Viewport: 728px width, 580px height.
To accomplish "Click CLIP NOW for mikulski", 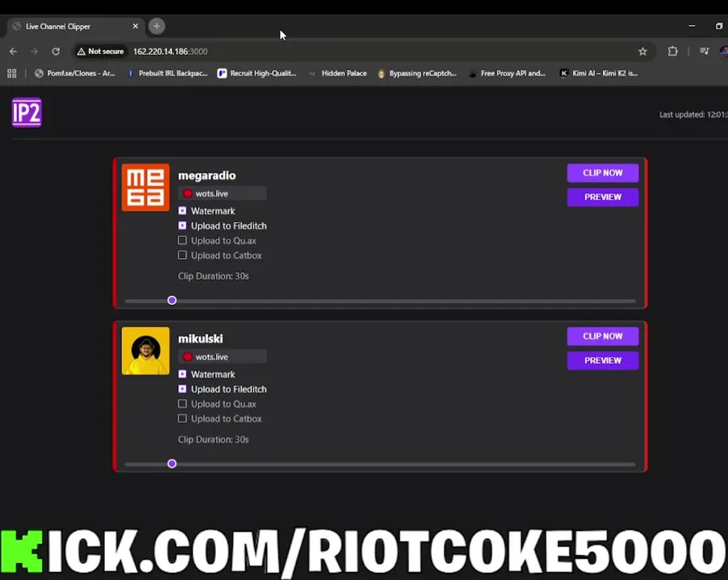I will [603, 337].
